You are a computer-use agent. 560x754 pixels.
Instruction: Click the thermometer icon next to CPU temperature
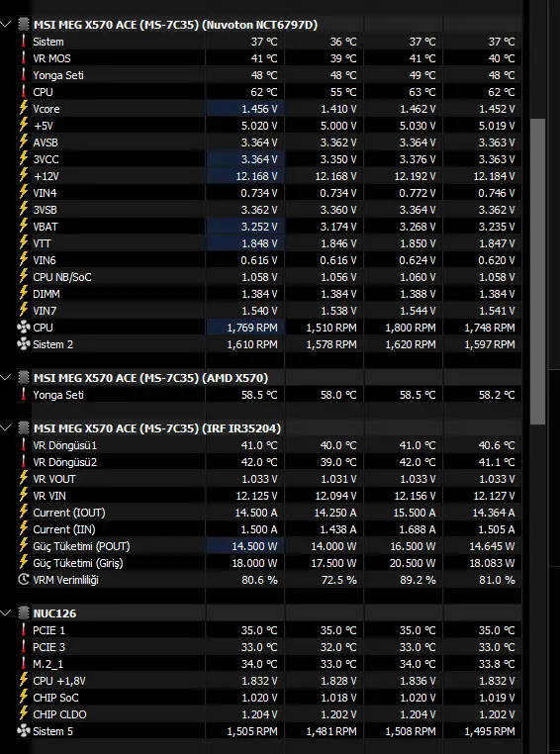point(23,92)
